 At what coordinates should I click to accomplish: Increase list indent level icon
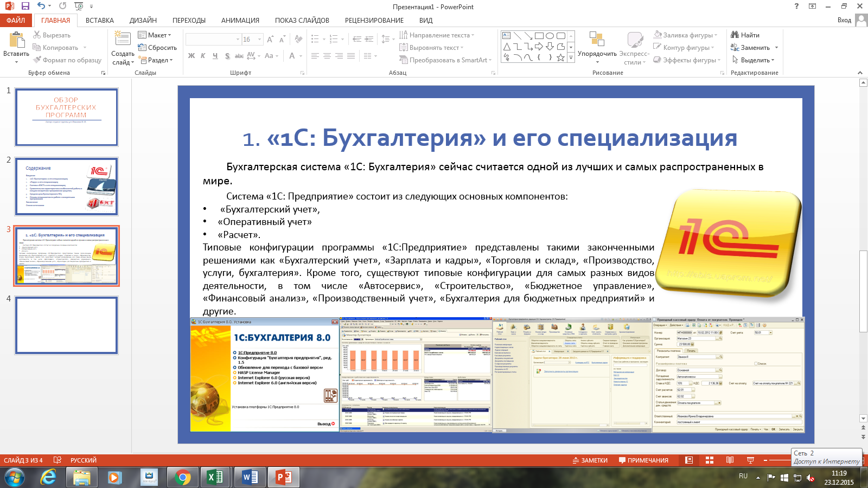(369, 39)
